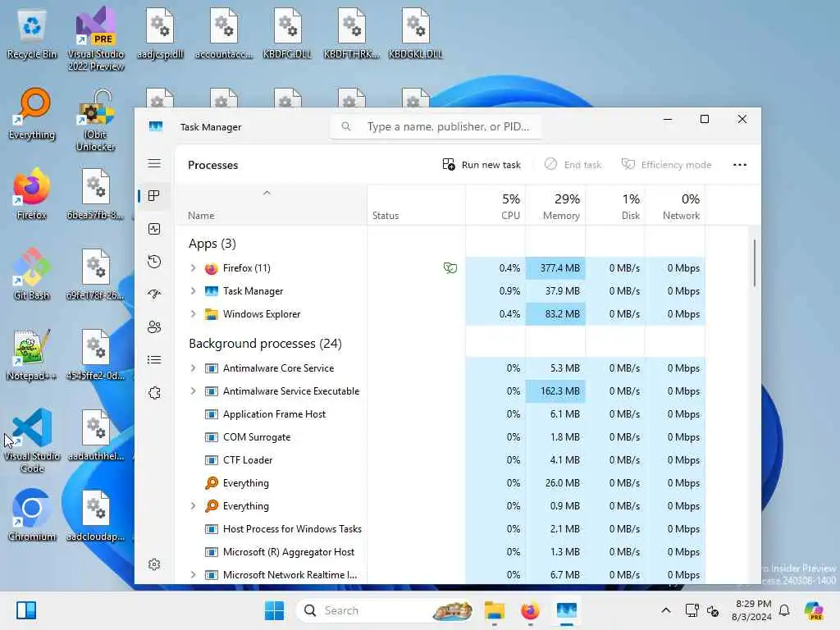This screenshot has width=840, height=630.
Task: Open Notepad++ desktop shortcut
Action: pos(32,355)
